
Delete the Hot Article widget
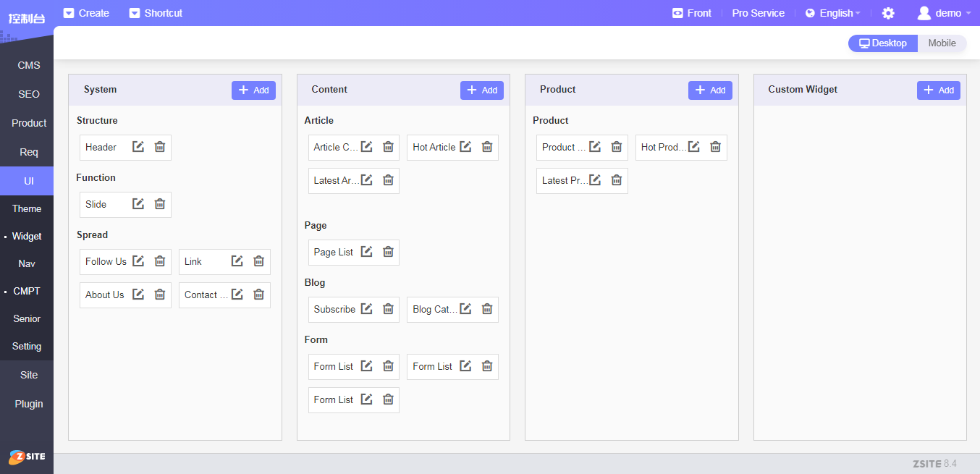(487, 147)
